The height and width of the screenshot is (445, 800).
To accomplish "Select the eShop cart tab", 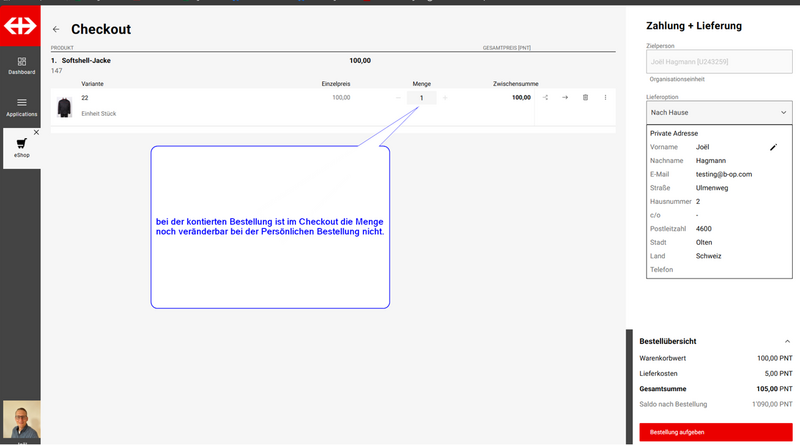I will click(21, 147).
